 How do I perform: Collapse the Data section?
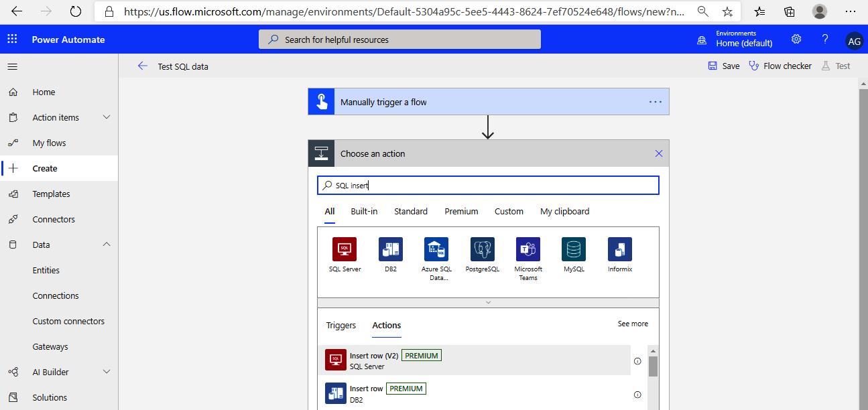107,245
